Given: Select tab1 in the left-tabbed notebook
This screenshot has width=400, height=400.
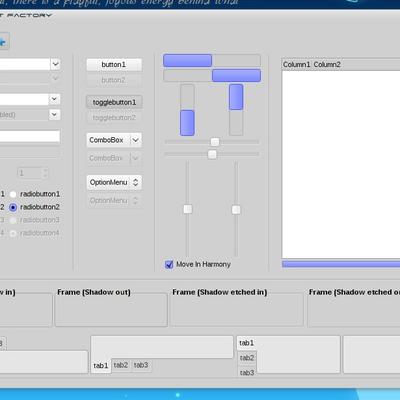Looking at the screenshot, I should click(x=247, y=343).
